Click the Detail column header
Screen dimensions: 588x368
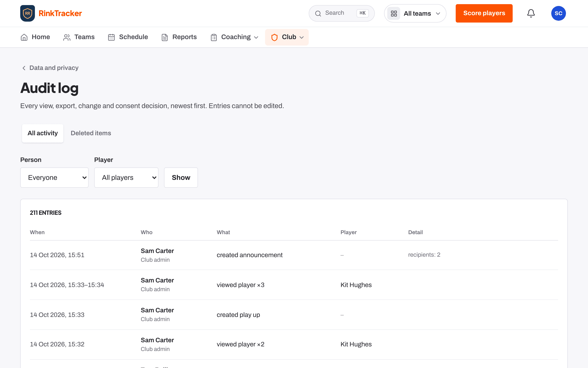pos(416,232)
